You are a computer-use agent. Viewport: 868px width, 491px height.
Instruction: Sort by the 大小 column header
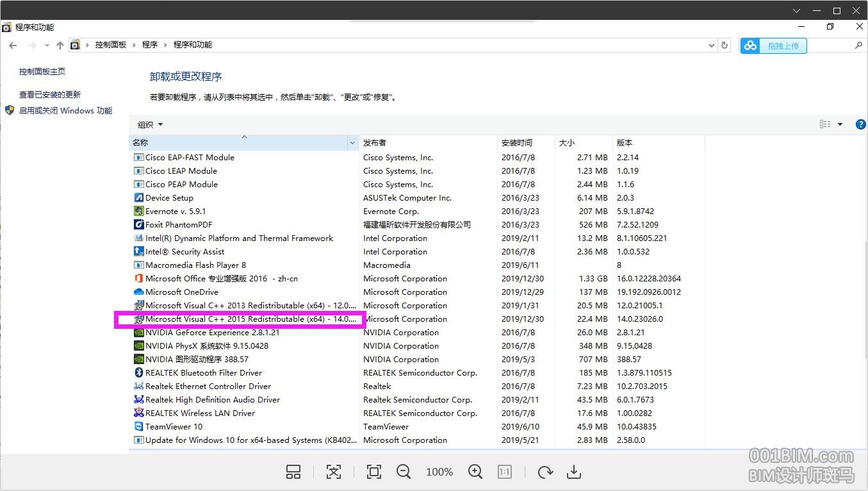pos(584,142)
